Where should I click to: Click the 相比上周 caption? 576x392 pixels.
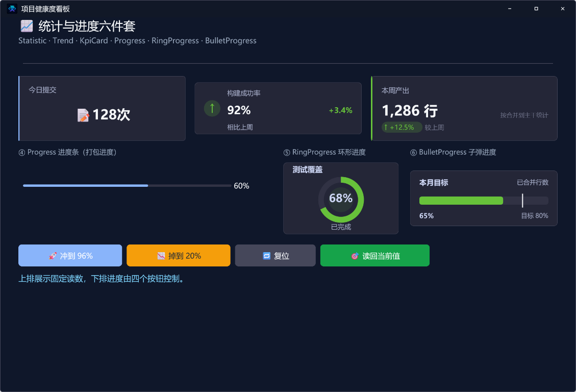[240, 127]
